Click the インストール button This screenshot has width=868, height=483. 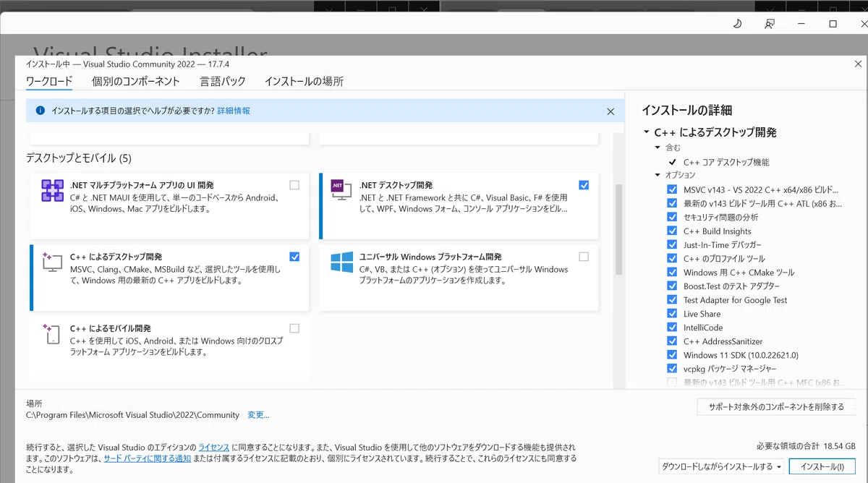click(x=822, y=467)
